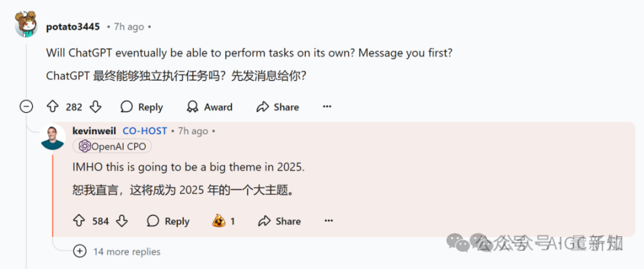Click the CO-HOST label

(x=145, y=131)
